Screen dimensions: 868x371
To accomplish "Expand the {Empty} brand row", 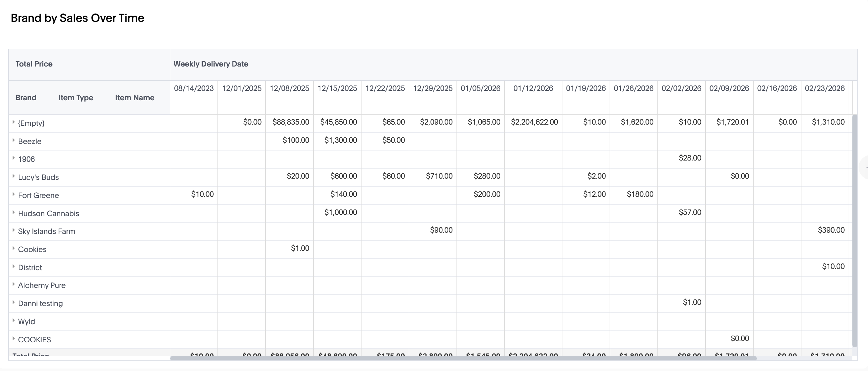I will (13, 122).
